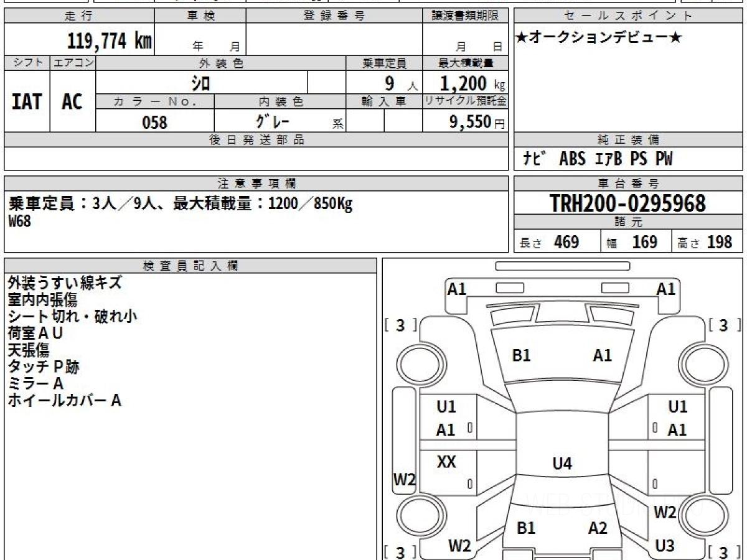Select the ミラーＡ inspector note

tap(35, 383)
